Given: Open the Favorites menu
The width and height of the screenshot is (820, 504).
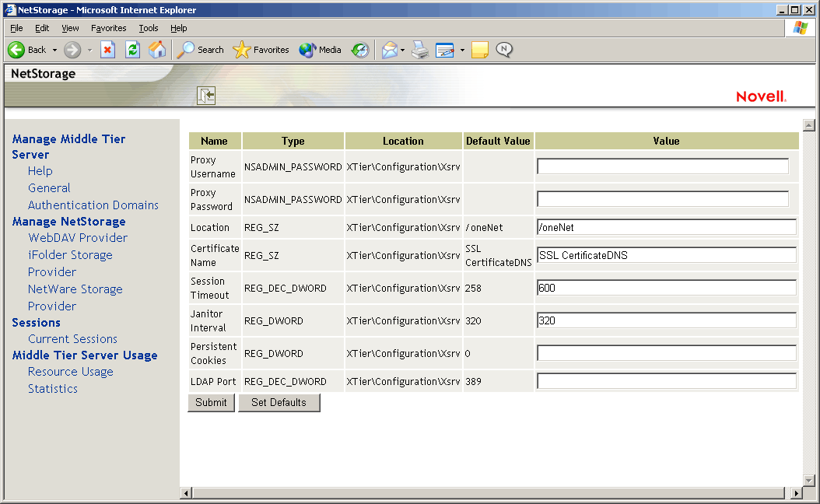Looking at the screenshot, I should [108, 27].
